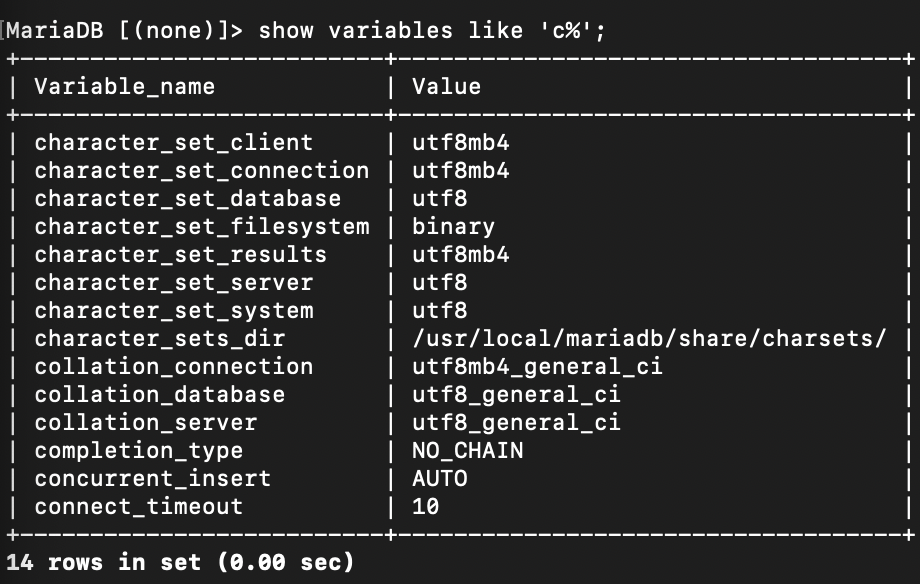Click the concurrent_insert variable name
920x584 pixels.
tap(152, 479)
